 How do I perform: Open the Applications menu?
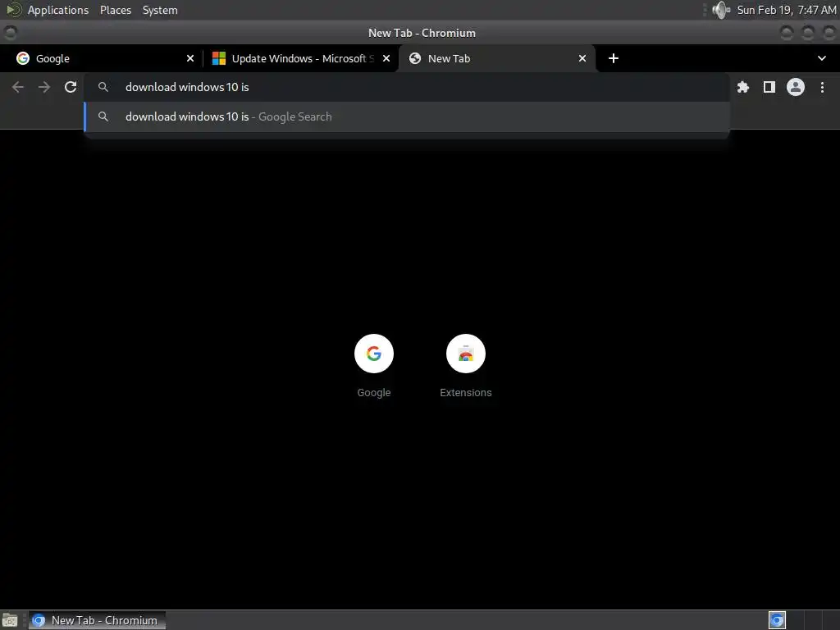tap(58, 10)
